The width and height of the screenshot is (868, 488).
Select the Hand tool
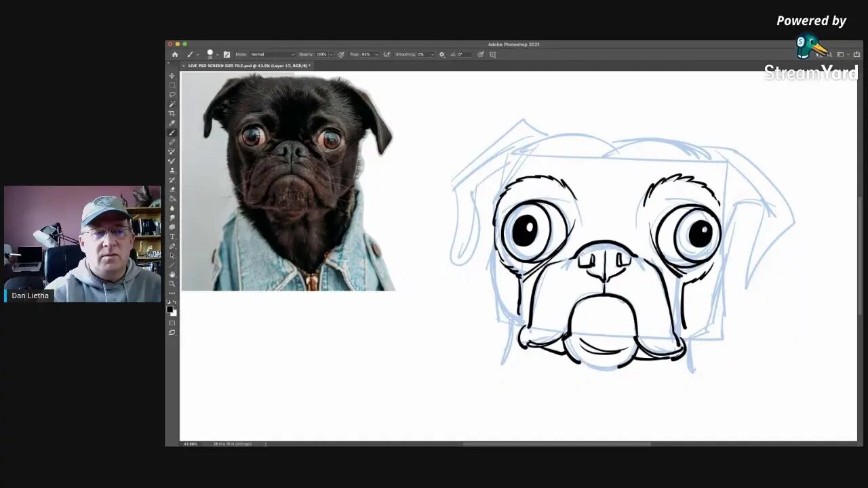tap(172, 274)
